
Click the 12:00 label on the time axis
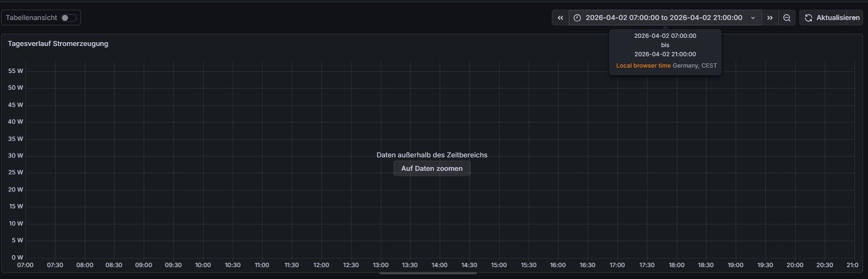coord(321,265)
